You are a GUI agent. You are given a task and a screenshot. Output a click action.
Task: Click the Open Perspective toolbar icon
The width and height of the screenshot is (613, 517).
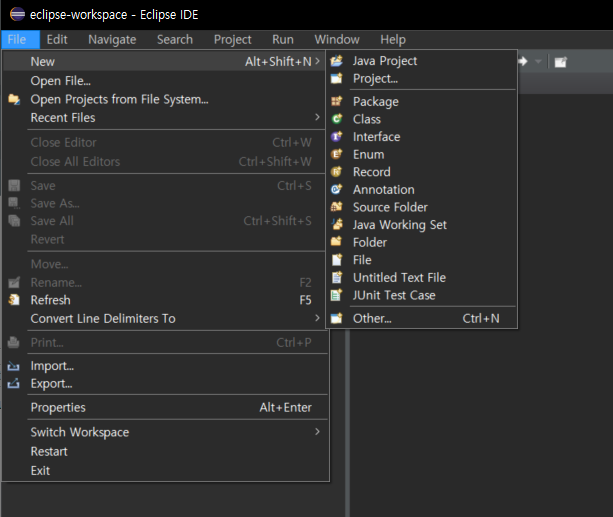(561, 62)
